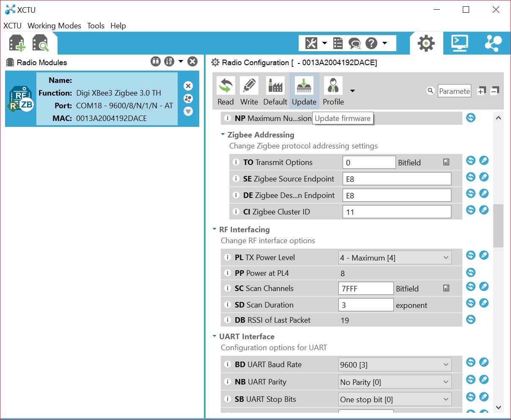Click the refresh icon for DB RSSI of Last Packet
Viewport: 511px width, 420px height.
(x=471, y=319)
